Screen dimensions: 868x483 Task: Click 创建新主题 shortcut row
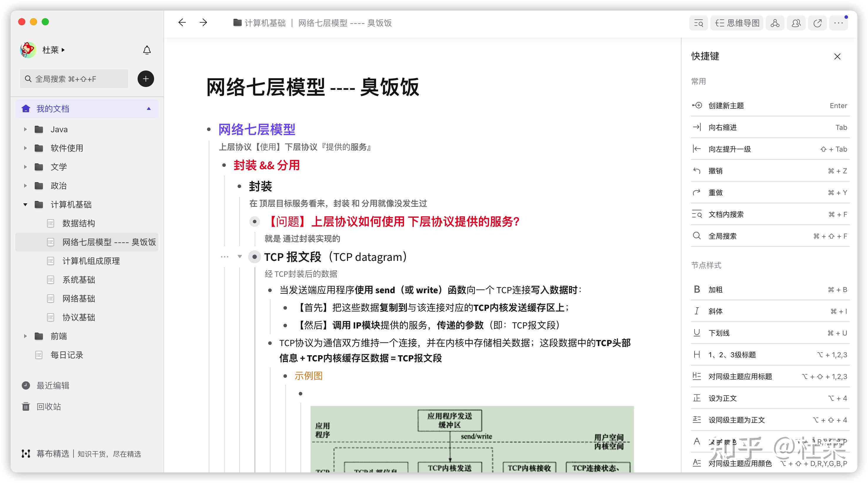coord(770,106)
